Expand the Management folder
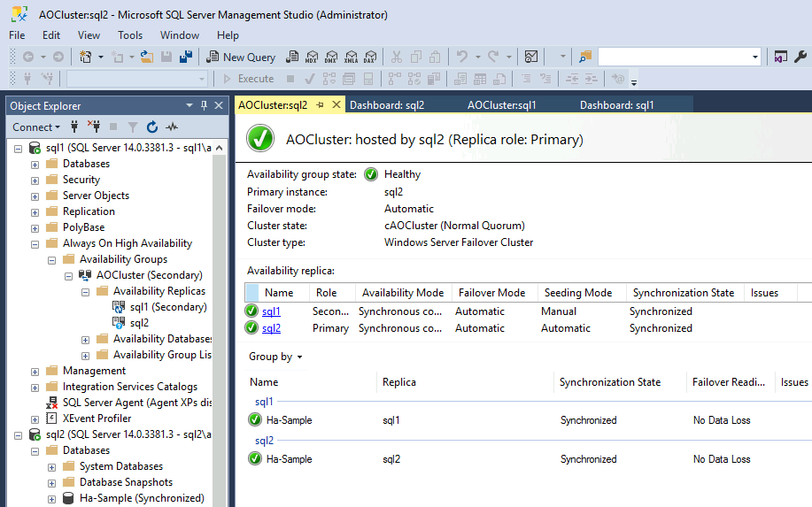812x507 pixels. 35,372
